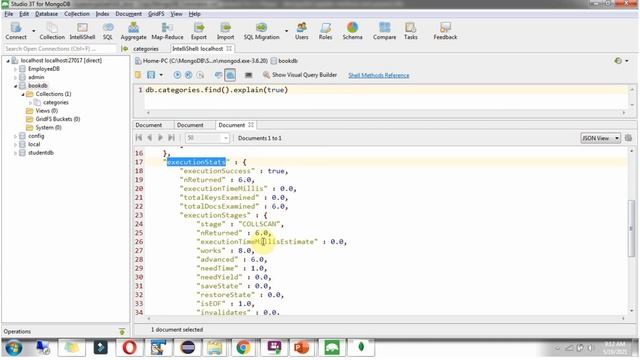The image size is (640, 360).
Task: Open the Roles manager
Action: (325, 31)
